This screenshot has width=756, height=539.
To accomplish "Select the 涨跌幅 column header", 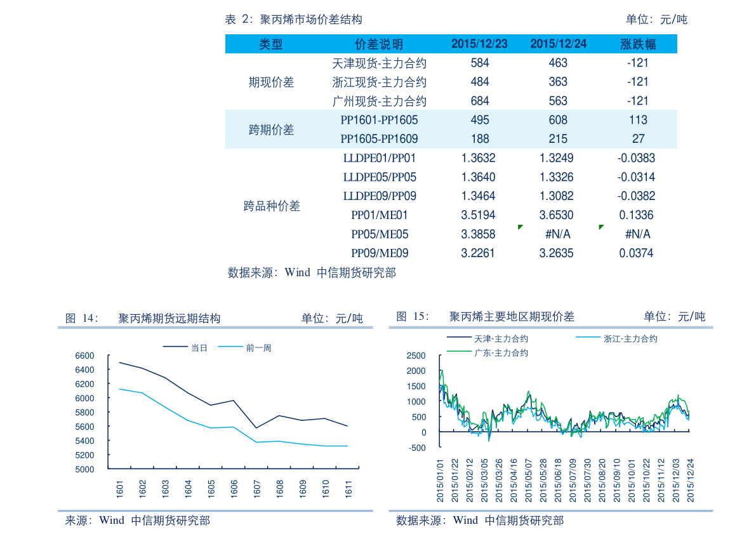I will [638, 44].
